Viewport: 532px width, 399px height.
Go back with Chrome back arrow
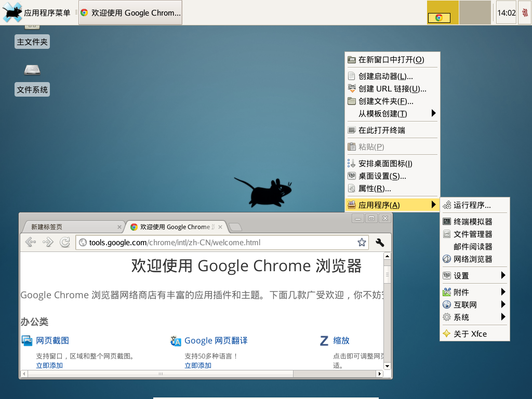(31, 242)
